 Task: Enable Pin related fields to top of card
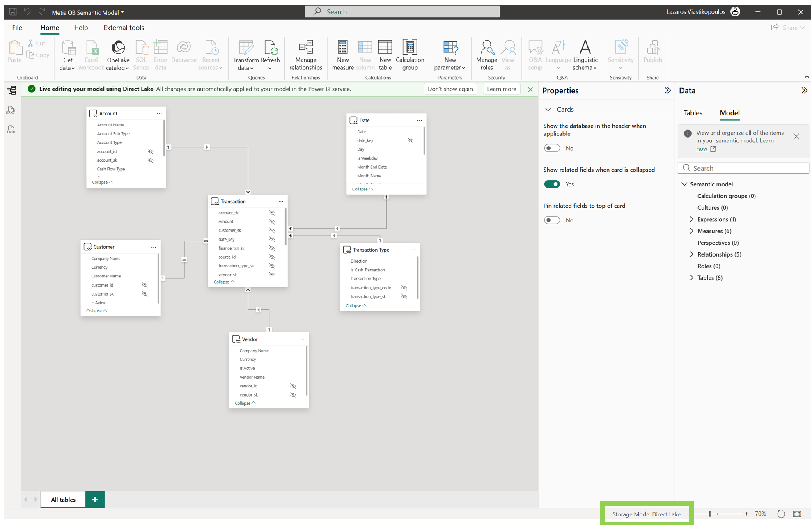tap(552, 220)
